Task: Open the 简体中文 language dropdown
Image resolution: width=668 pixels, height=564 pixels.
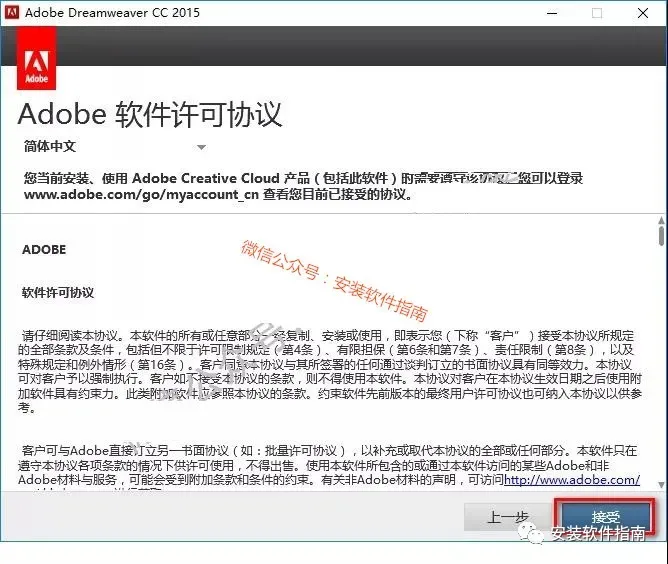Action: click(x=115, y=147)
